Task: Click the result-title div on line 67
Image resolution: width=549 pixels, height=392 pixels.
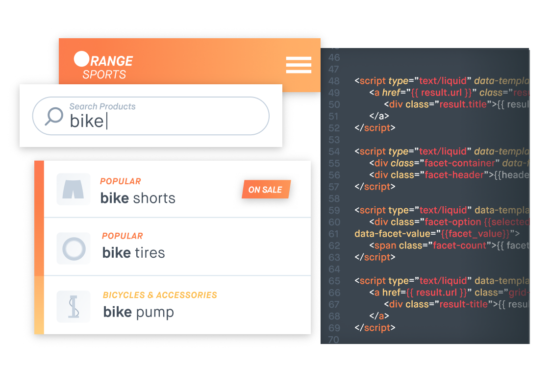Action: tap(456, 304)
